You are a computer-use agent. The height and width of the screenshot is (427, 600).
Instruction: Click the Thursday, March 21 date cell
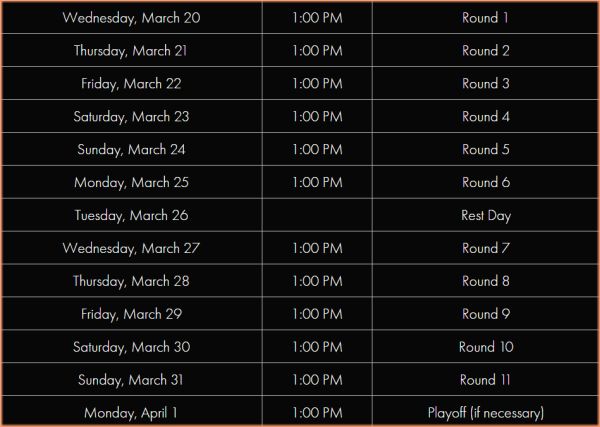pos(131,51)
